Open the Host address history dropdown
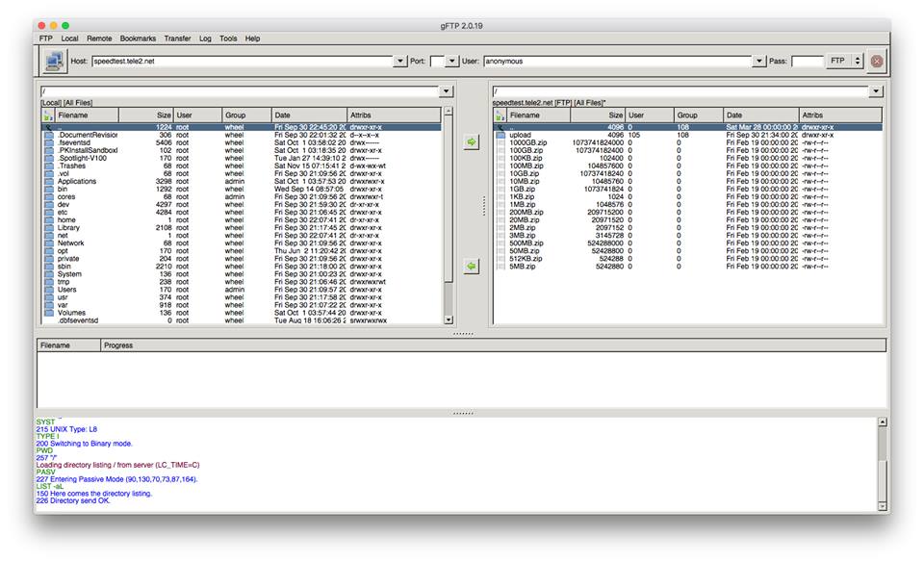 pos(400,61)
